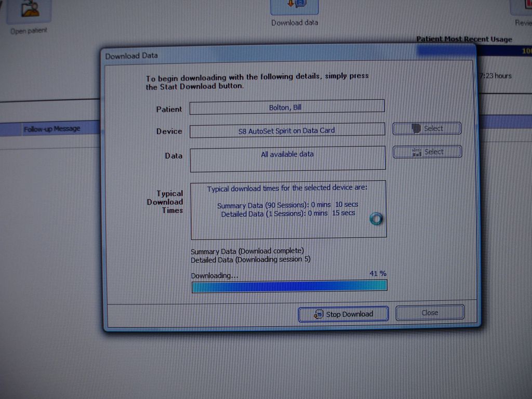This screenshot has height=399, width=532.
Task: Click the Open patient folder icon
Action: [x=30, y=9]
